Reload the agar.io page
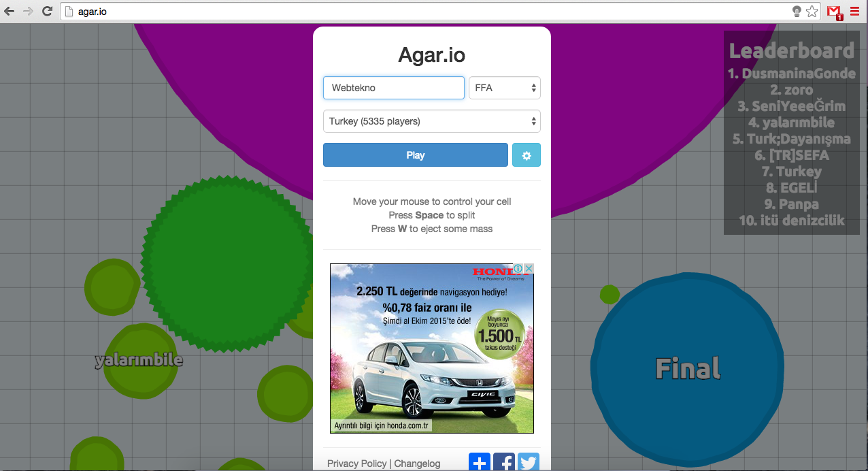The height and width of the screenshot is (471, 868). (x=47, y=11)
